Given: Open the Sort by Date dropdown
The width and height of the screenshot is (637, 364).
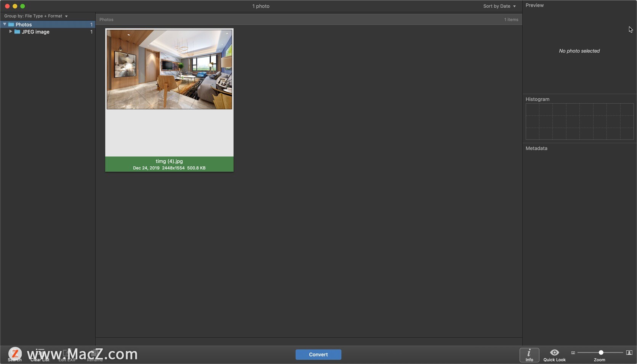Looking at the screenshot, I should pyautogui.click(x=499, y=6).
